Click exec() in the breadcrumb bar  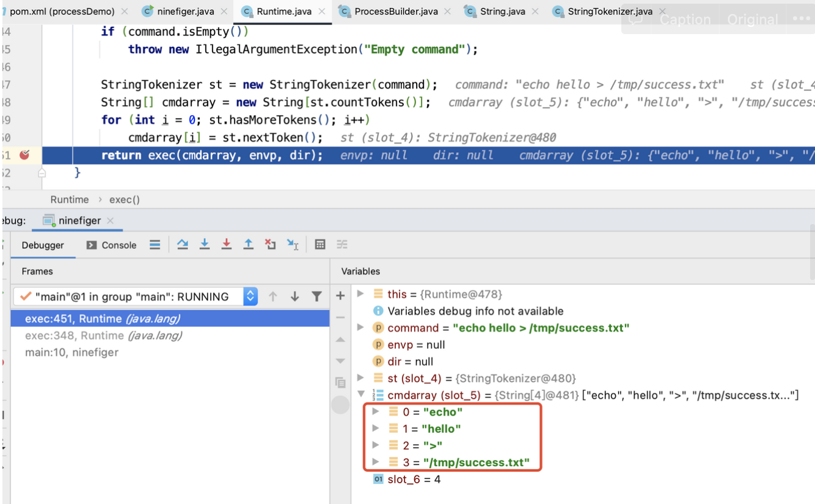click(x=124, y=200)
